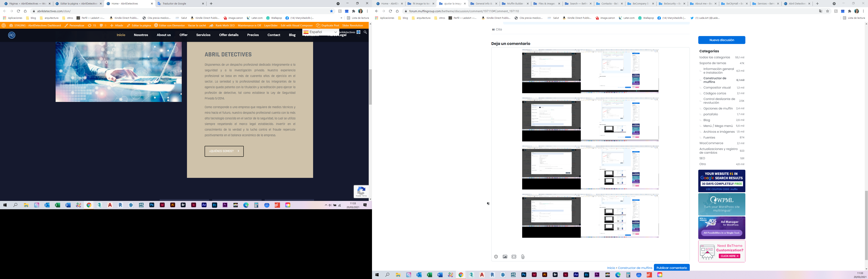
Task: Open the updates counter showing 15
Action: tap(92, 25)
